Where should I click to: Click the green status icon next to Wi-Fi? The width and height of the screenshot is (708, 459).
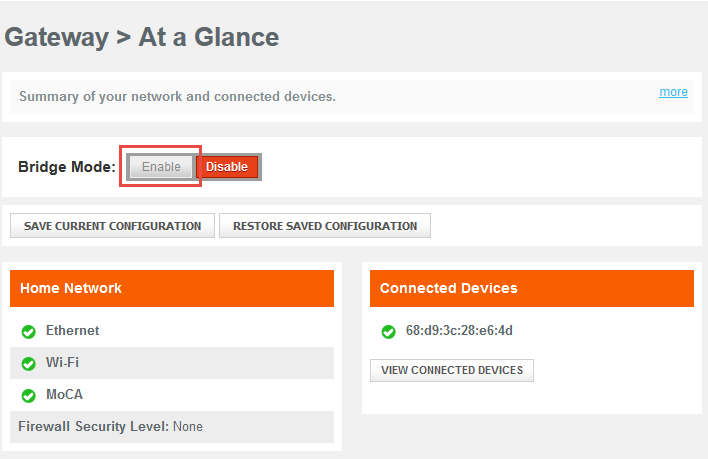(x=28, y=363)
